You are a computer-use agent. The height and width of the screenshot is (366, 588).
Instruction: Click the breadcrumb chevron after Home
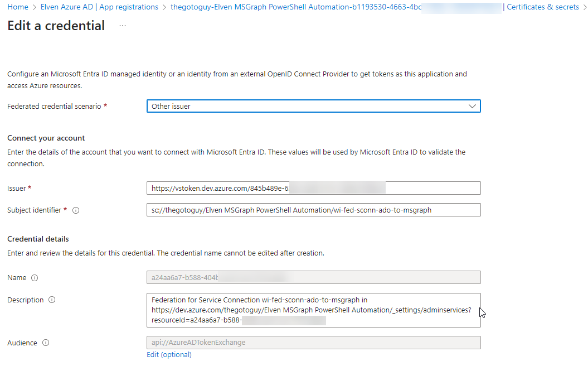pyautogui.click(x=35, y=7)
